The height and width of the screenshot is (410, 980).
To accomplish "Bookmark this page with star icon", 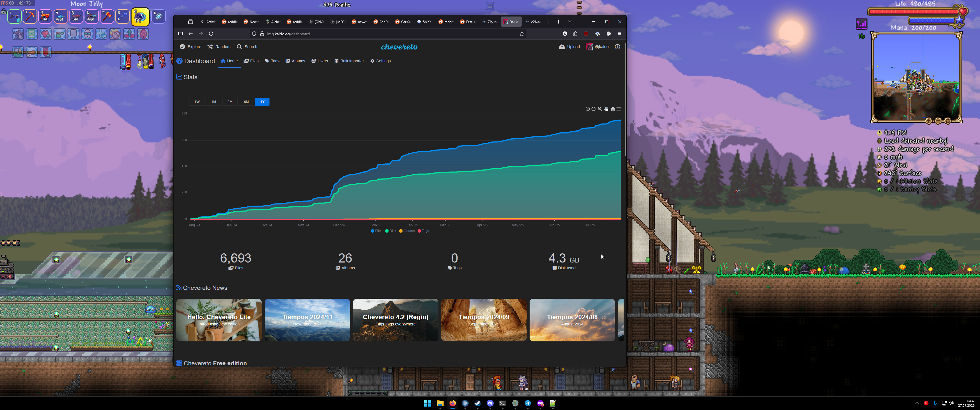I will 522,34.
